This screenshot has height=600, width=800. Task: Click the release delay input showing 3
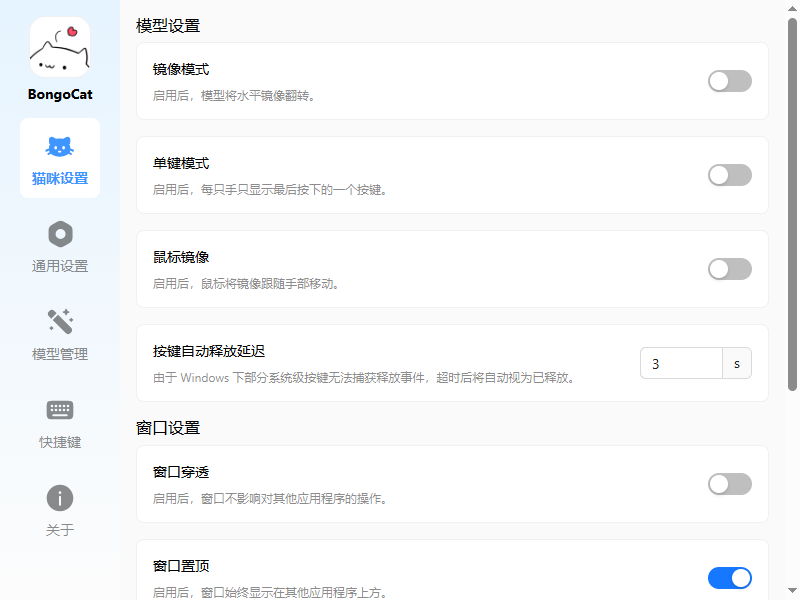681,363
